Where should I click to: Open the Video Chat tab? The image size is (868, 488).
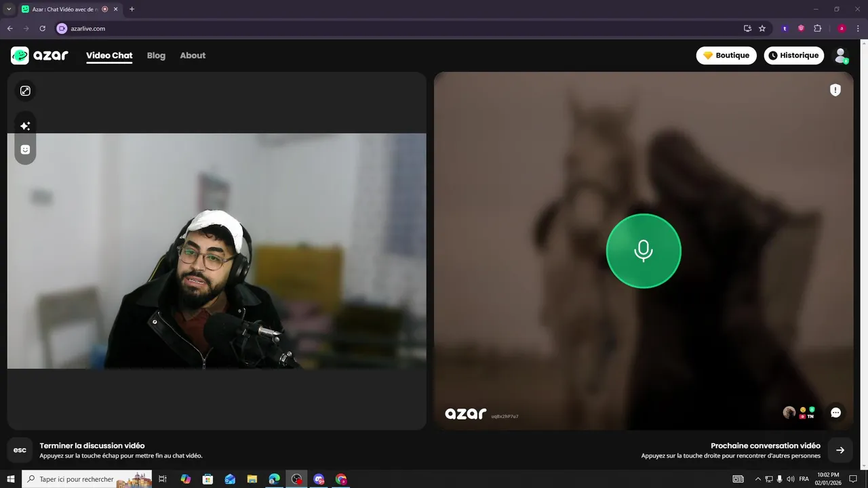109,56
